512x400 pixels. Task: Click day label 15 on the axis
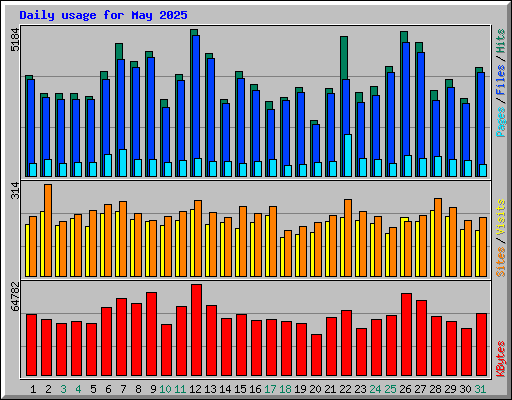tap(240, 389)
